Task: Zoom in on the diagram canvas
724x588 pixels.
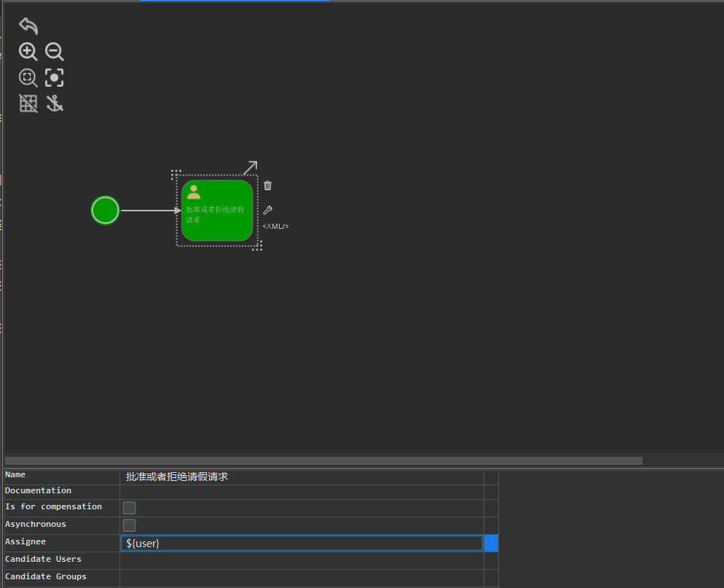Action: point(28,52)
